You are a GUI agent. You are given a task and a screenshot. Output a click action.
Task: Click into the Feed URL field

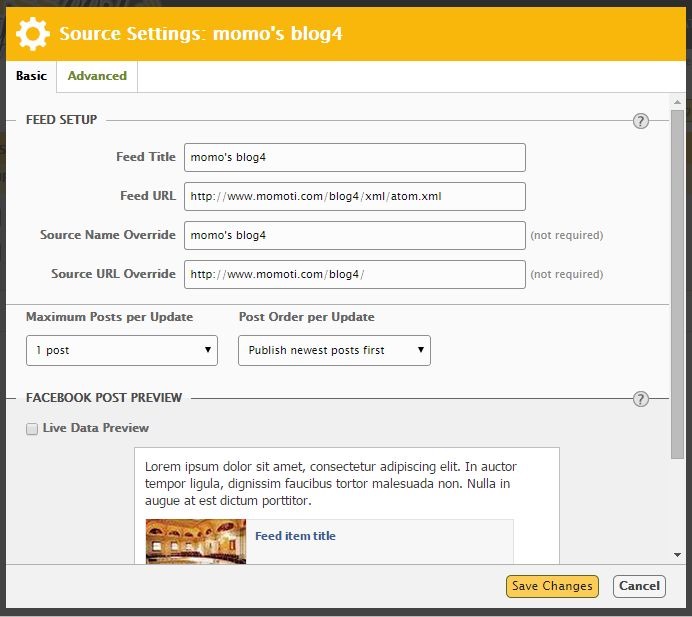click(355, 196)
